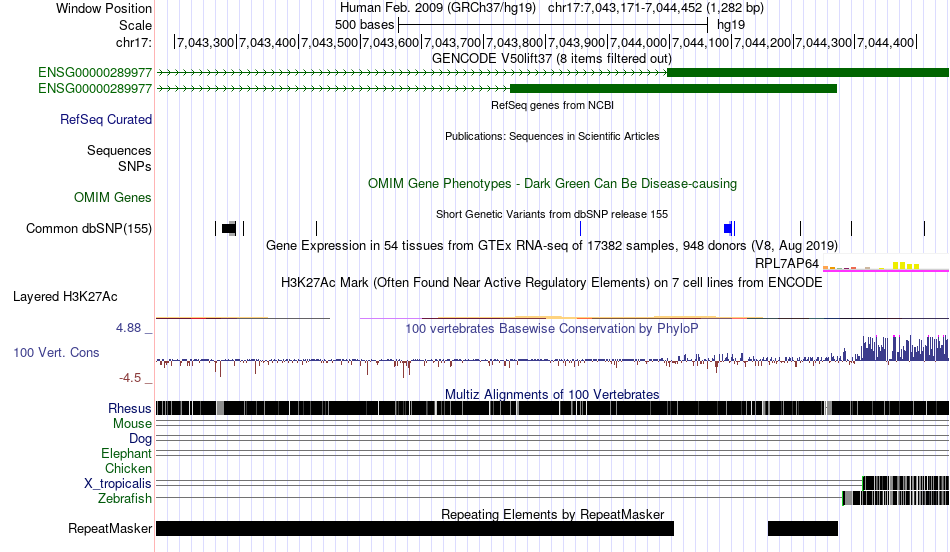The image size is (950, 552).
Task: Open Publications: Sequences in Scientific Articles title
Action: coord(552,136)
